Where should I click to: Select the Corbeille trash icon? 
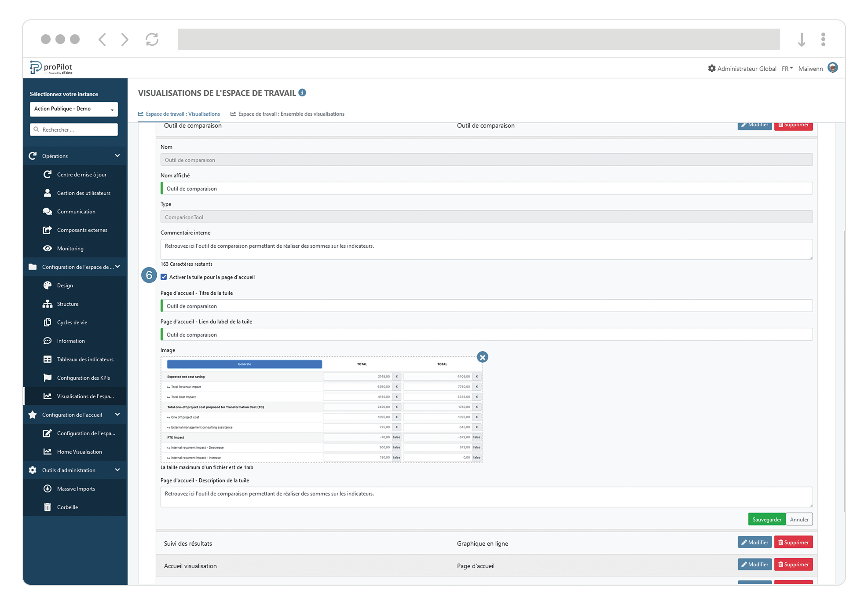pos(48,507)
